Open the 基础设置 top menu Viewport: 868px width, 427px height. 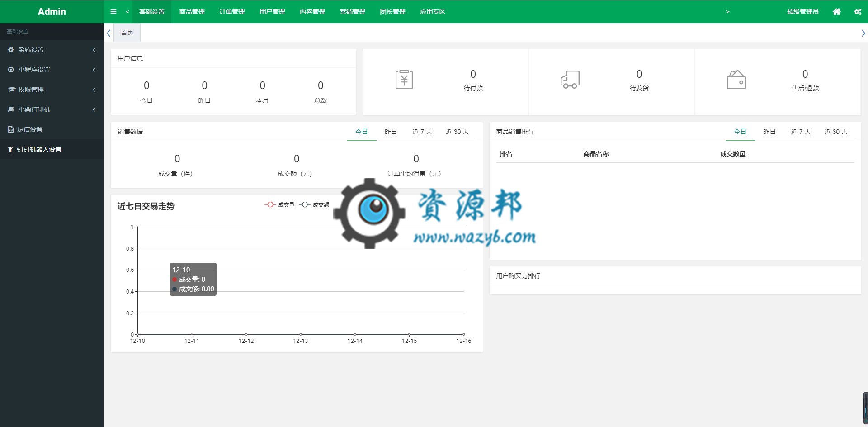click(152, 12)
